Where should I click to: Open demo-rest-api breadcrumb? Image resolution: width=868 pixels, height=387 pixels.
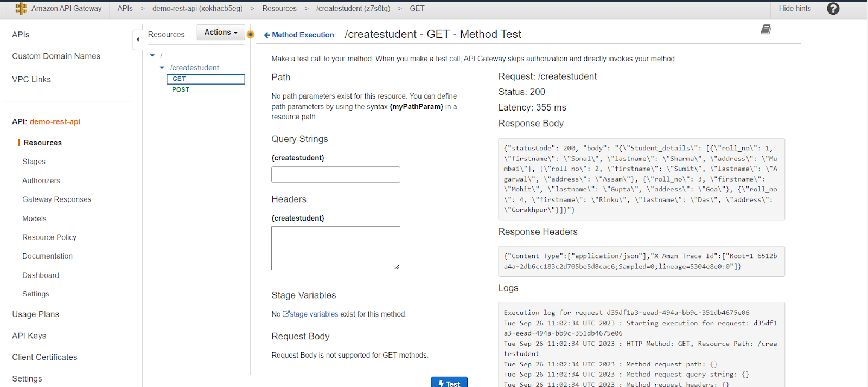point(197,9)
